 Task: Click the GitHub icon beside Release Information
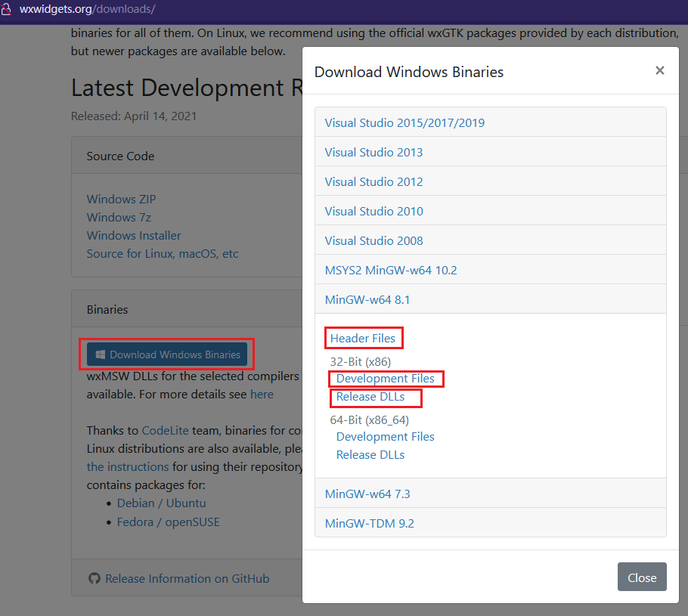[x=95, y=579]
